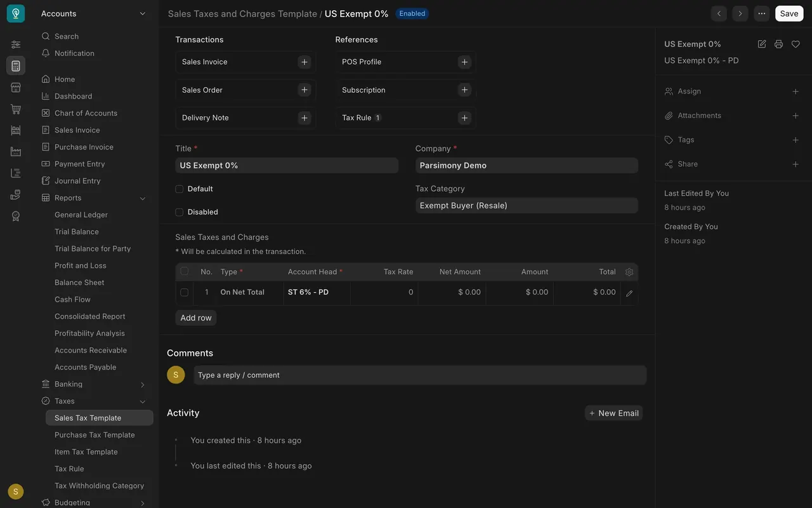Collapse the Taxes section chevron
Image resolution: width=812 pixels, height=508 pixels.
point(143,401)
